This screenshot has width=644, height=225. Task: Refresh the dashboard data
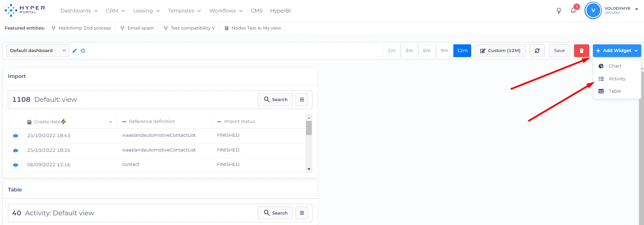click(537, 51)
